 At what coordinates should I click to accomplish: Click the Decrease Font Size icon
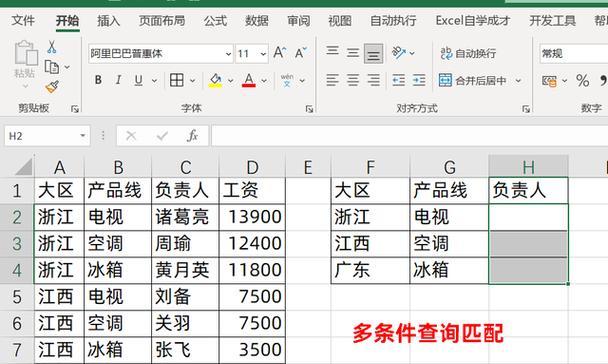[301, 53]
